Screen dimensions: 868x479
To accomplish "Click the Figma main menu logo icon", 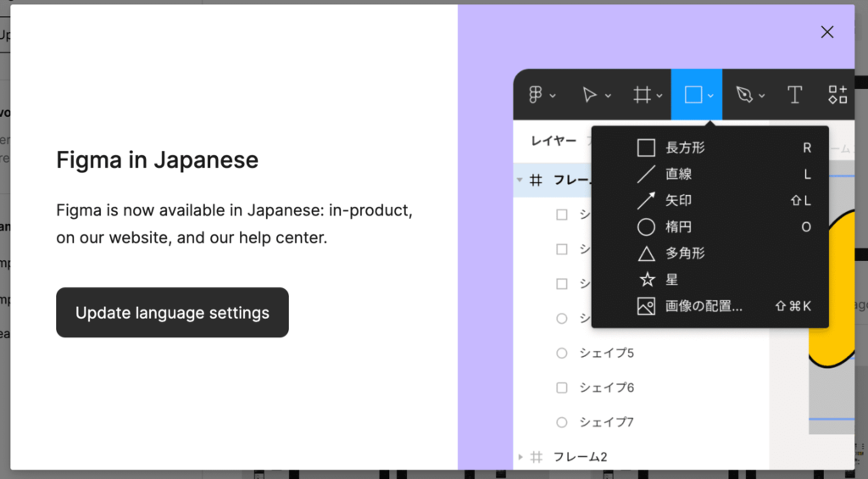I will pos(536,95).
